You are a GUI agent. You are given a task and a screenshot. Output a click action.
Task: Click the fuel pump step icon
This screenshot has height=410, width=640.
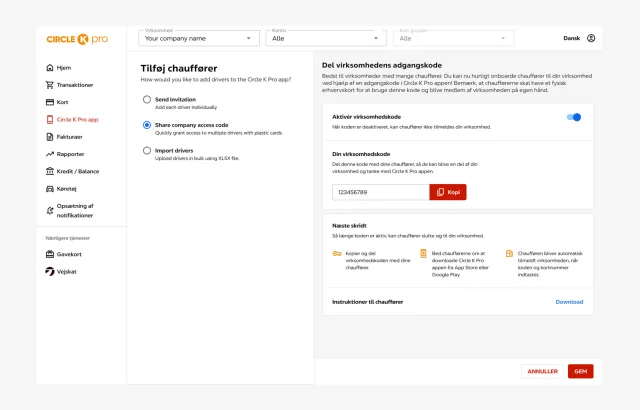[x=509, y=254]
